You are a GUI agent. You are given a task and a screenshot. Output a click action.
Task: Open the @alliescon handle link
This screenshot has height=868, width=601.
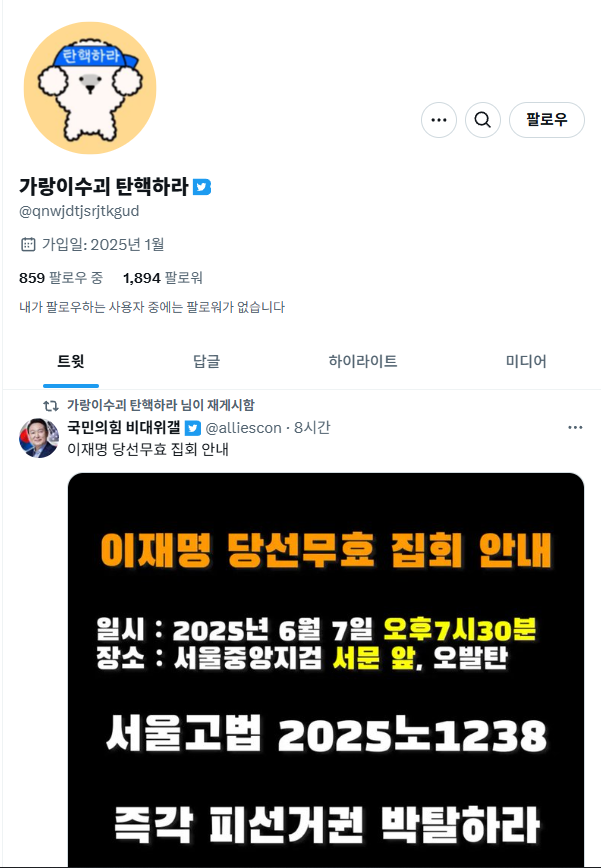click(243, 428)
